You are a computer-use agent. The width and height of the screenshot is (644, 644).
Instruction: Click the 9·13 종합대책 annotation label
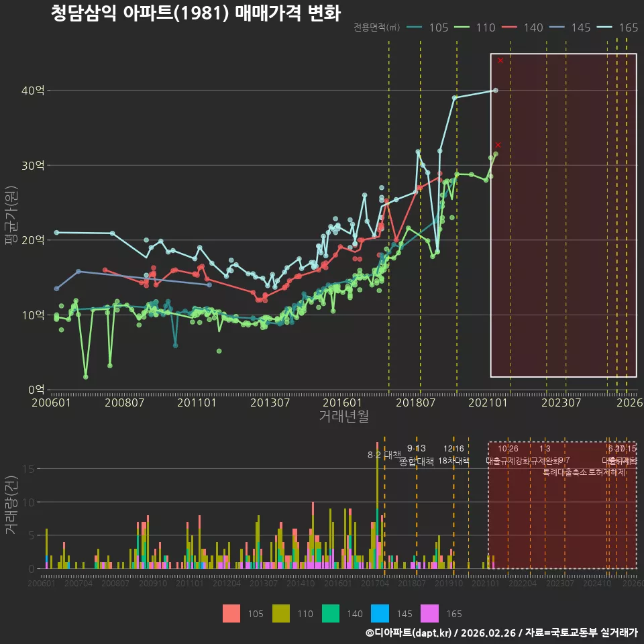tap(417, 455)
